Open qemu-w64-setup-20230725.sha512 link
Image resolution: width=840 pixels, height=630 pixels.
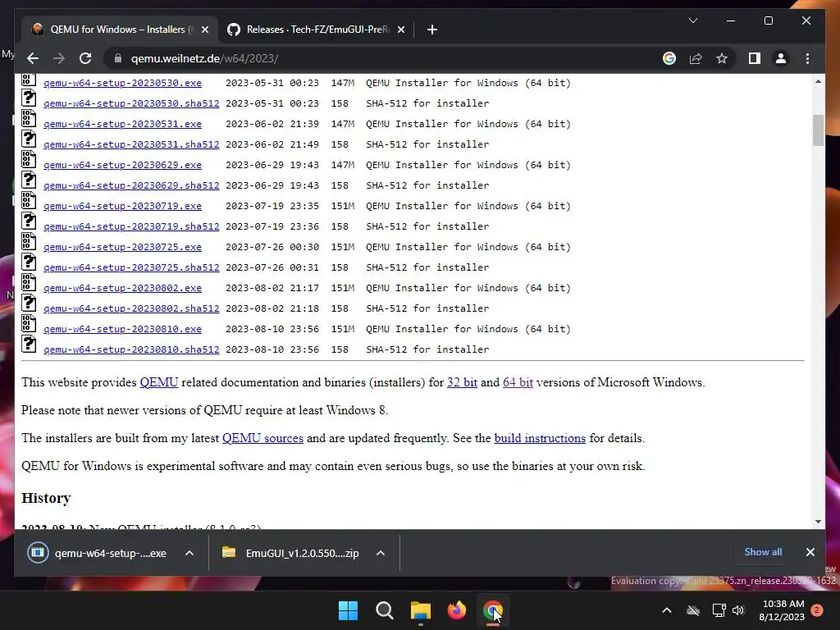tap(131, 267)
